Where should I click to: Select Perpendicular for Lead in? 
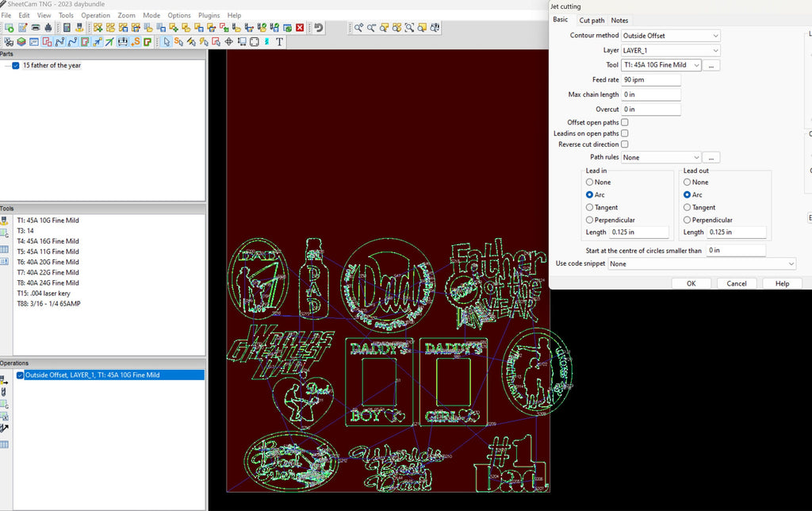(589, 220)
